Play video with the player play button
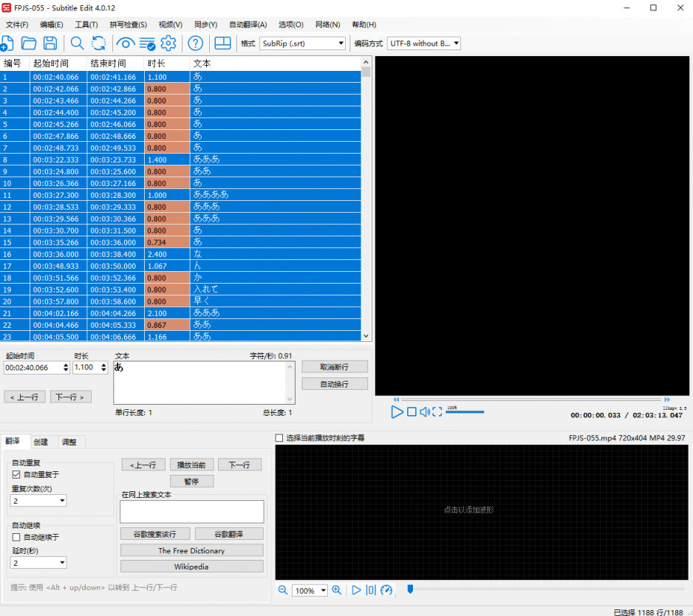The image size is (693, 616). [x=397, y=411]
